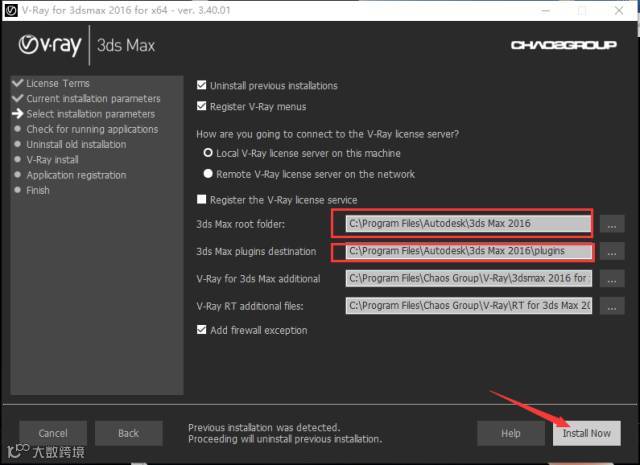Image resolution: width=640 pixels, height=465 pixels.
Task: Click the Application registration step
Action: tap(76, 175)
